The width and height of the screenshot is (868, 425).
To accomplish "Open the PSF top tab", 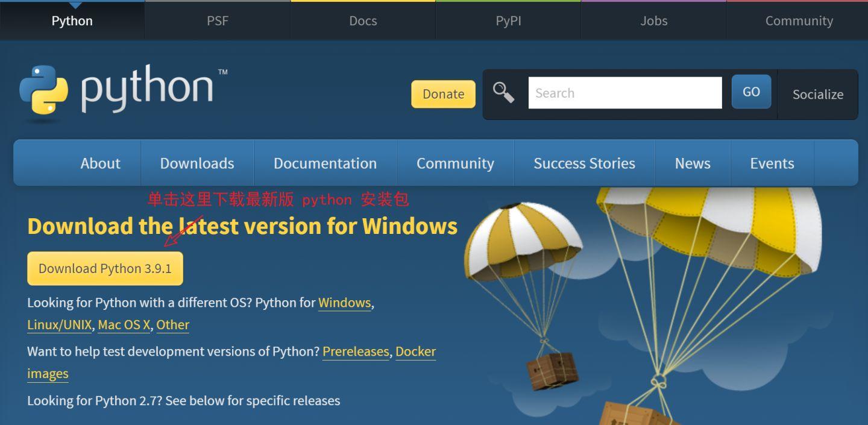I will [218, 20].
